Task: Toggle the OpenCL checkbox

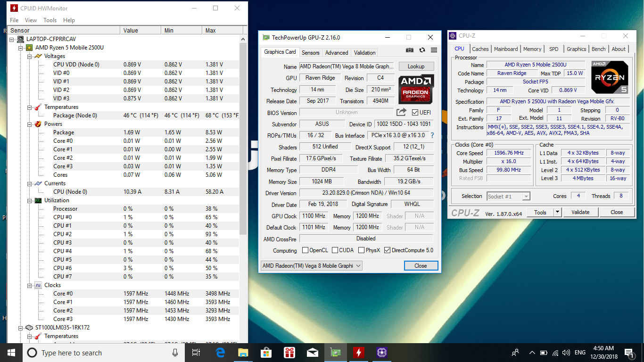Action: pyautogui.click(x=305, y=250)
